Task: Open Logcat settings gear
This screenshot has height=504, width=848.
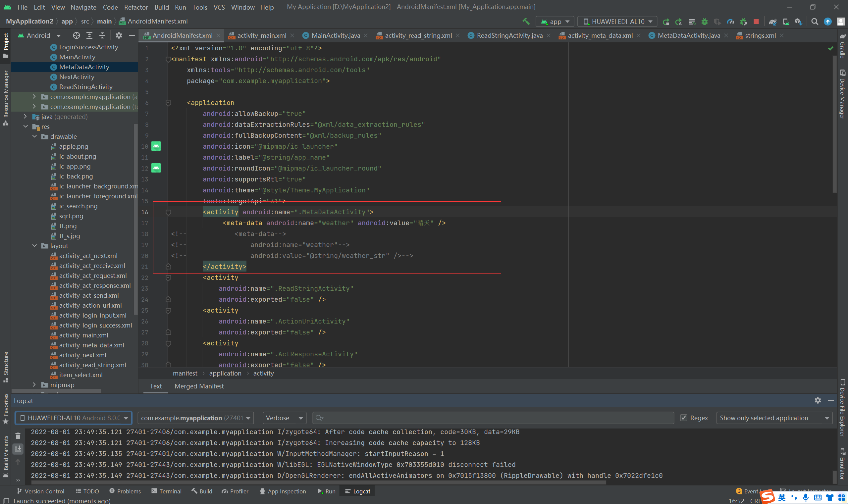Action: (818, 400)
